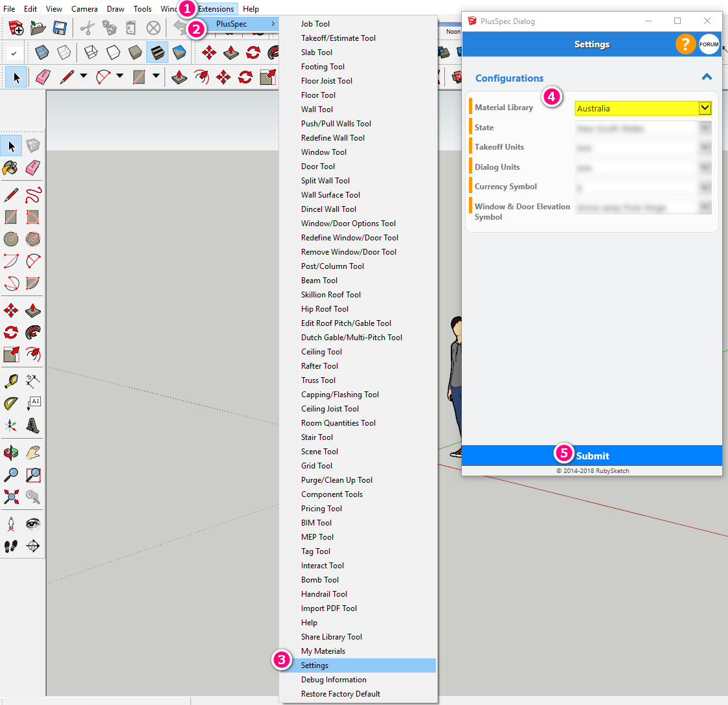Select the Tape Measure tool
The width and height of the screenshot is (728, 705).
(x=10, y=381)
